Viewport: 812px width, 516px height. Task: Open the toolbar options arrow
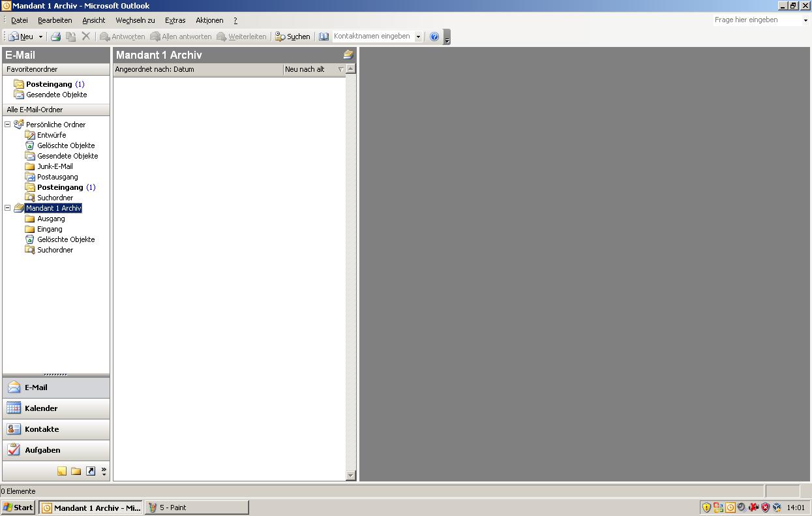(x=447, y=37)
